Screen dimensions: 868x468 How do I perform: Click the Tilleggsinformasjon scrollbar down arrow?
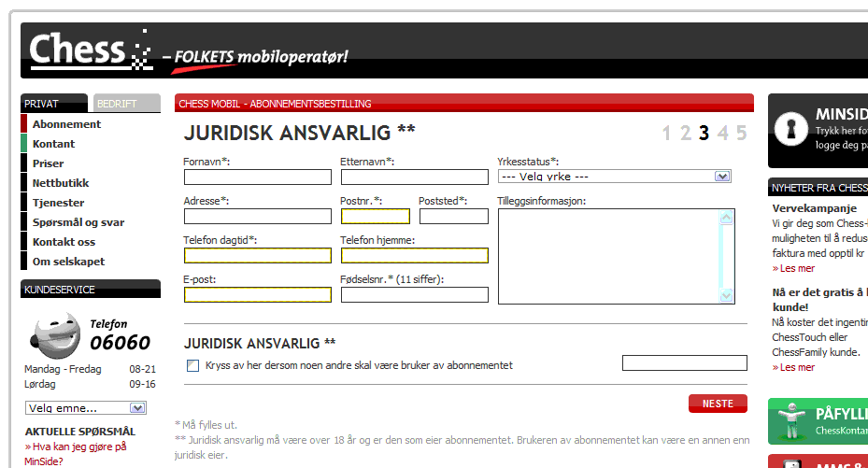coord(726,295)
